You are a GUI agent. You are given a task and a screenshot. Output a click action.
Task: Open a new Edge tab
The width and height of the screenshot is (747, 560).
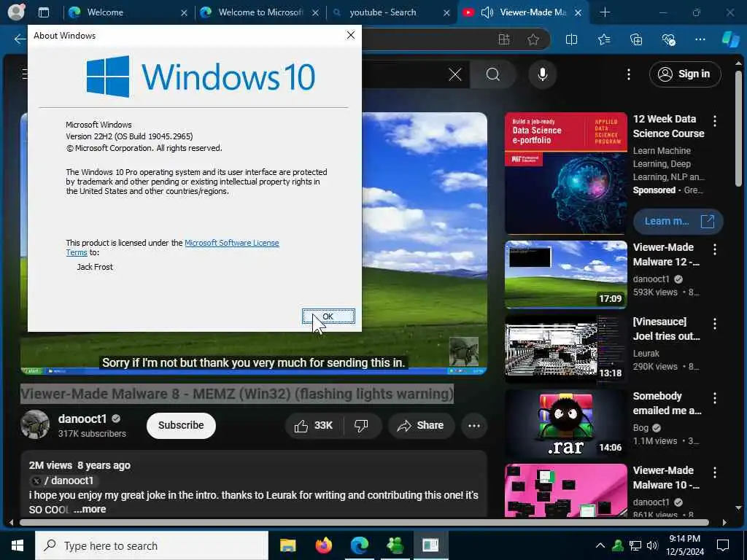[x=605, y=12]
